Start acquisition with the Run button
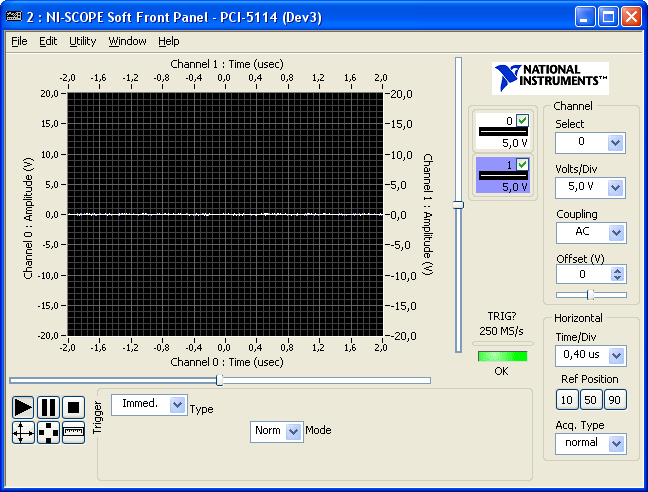The image size is (648, 492). (x=23, y=407)
